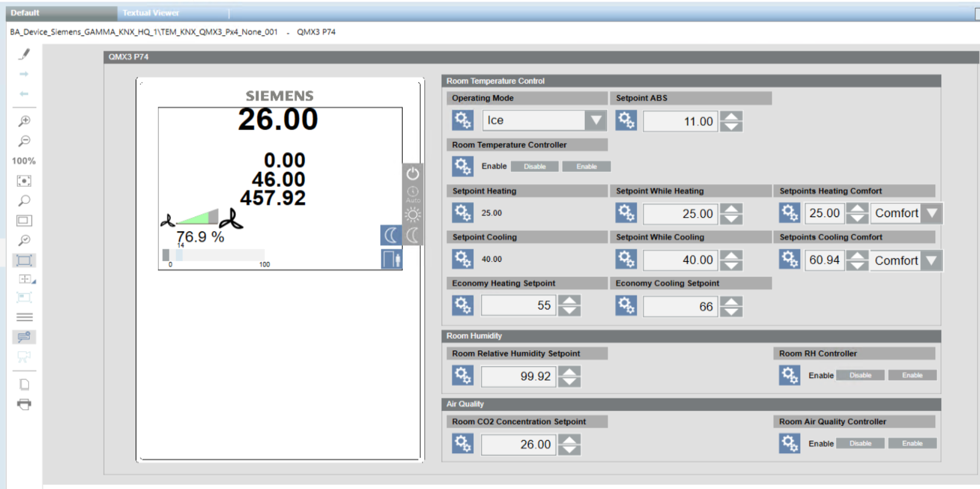The image size is (980, 489).
Task: Expand Setpoints Heating Comfort dropdown
Action: coord(932,213)
